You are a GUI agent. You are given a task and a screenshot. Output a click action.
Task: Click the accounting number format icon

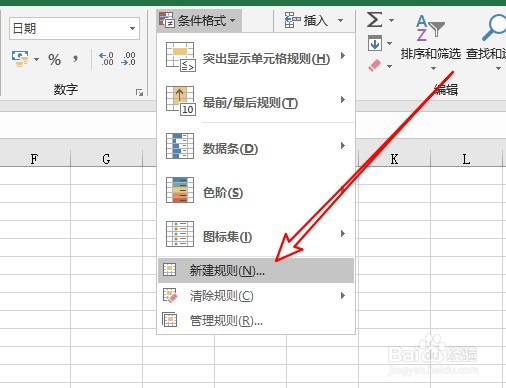coord(20,59)
